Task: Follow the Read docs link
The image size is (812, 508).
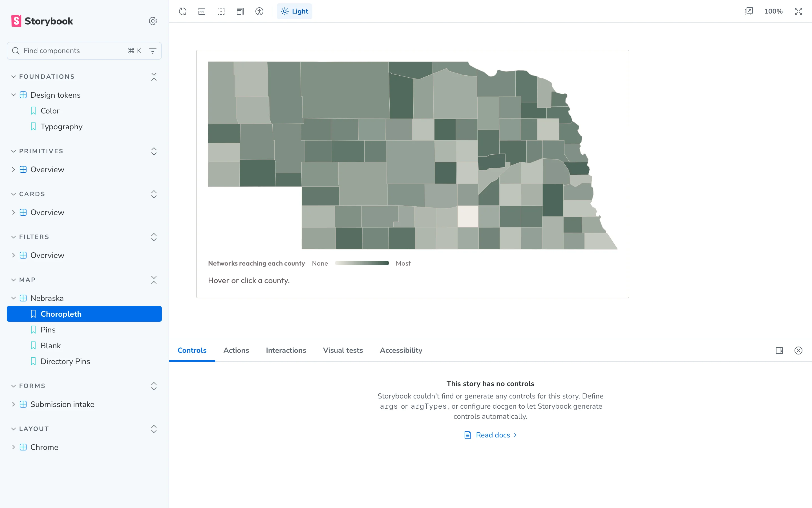Action: [x=490, y=435]
